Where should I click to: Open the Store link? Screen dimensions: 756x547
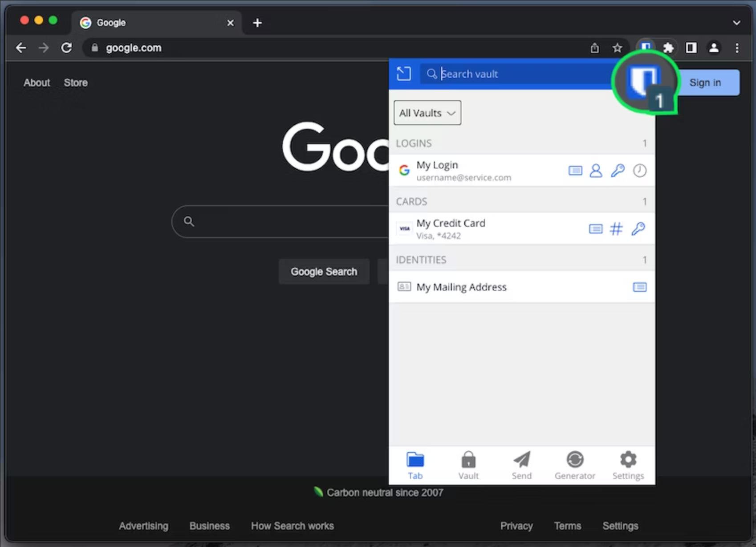click(x=76, y=82)
